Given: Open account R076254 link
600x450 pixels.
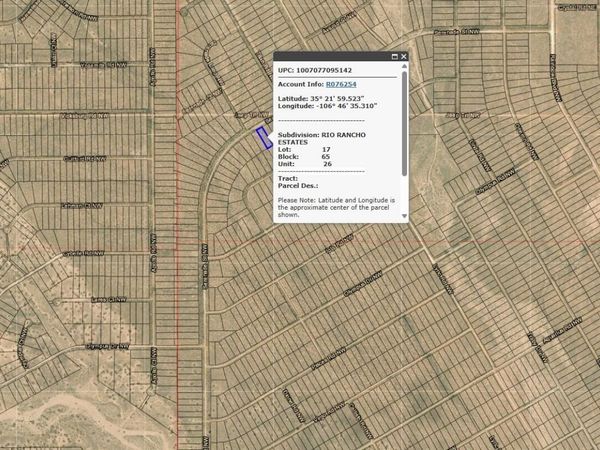Looking at the screenshot, I should point(341,84).
